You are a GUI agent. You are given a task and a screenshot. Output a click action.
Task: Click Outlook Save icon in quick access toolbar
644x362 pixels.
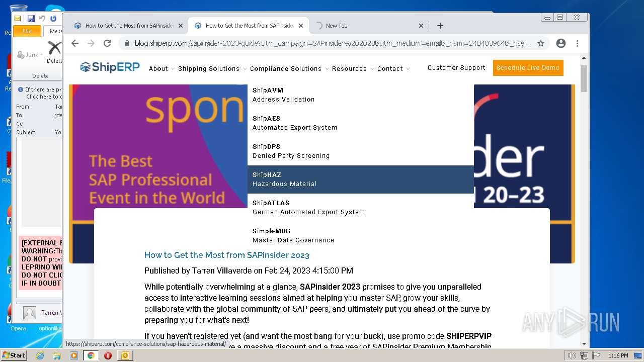click(x=31, y=19)
